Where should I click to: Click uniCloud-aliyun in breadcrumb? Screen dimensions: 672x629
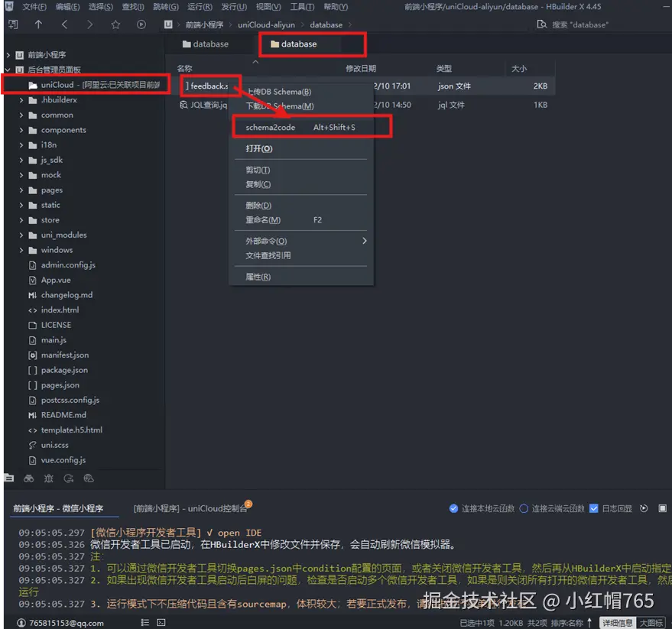pyautogui.click(x=266, y=25)
